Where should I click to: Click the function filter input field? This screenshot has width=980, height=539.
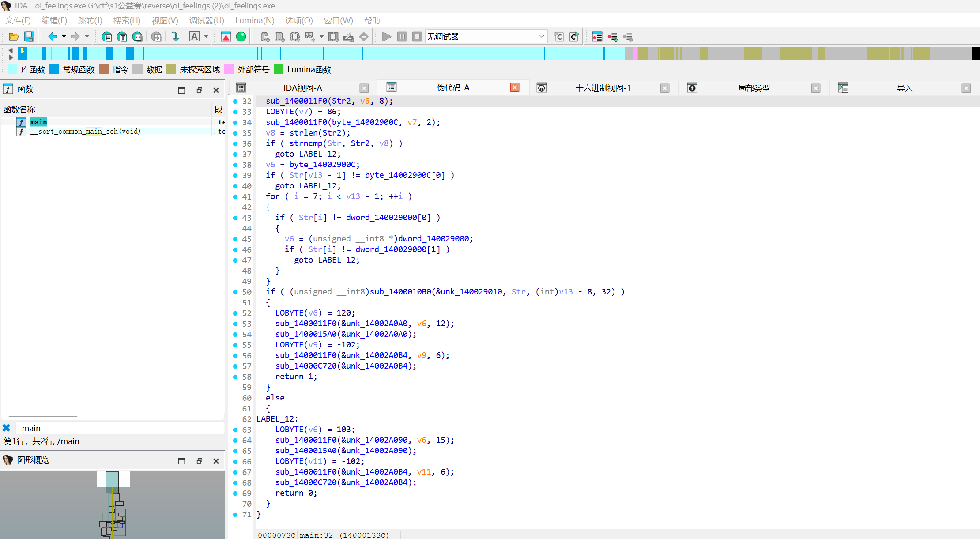(119, 428)
